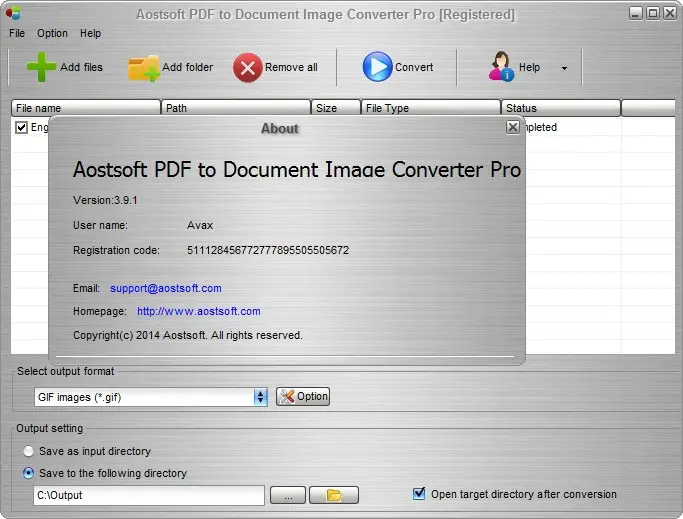Start conversion with the blue Convert icon
This screenshot has width=683, height=519.
point(377,67)
